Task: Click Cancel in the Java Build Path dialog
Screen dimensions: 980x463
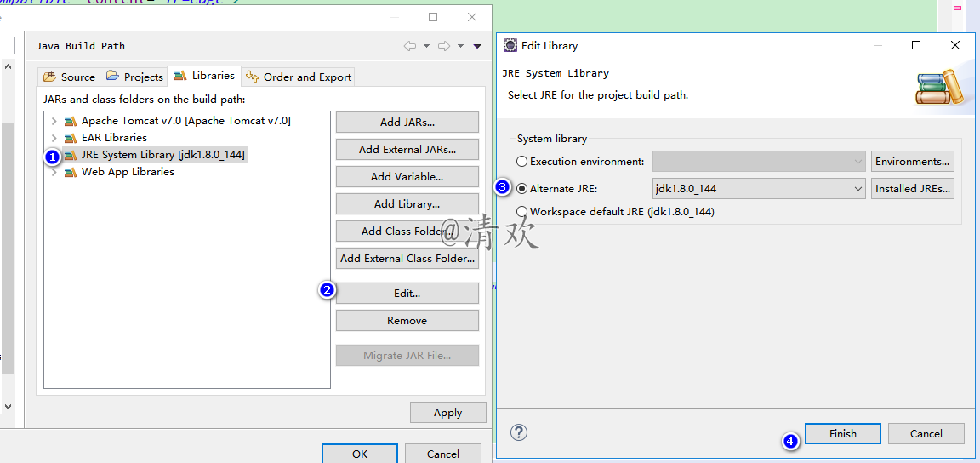Action: coord(443,454)
